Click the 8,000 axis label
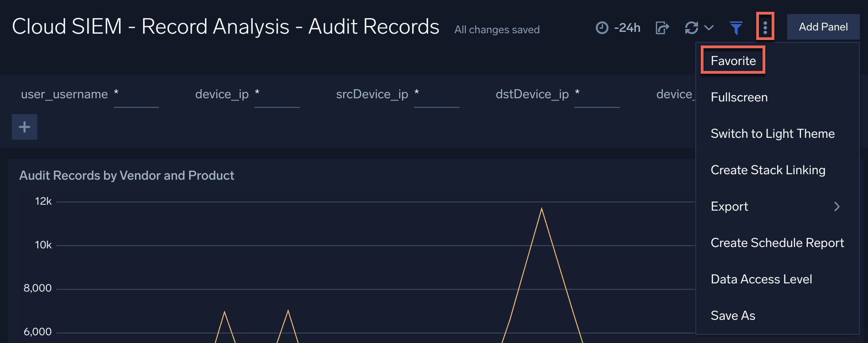 coord(38,288)
